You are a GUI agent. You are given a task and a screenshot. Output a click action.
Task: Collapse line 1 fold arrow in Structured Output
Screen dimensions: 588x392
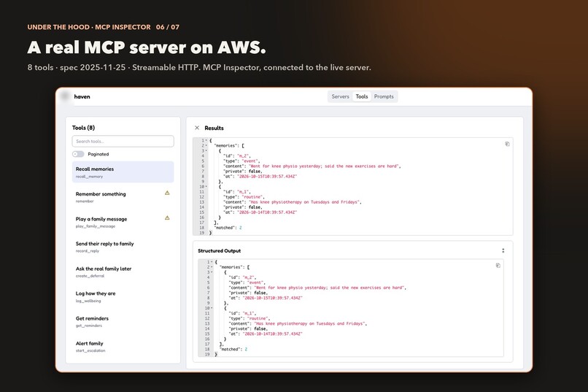pos(212,262)
